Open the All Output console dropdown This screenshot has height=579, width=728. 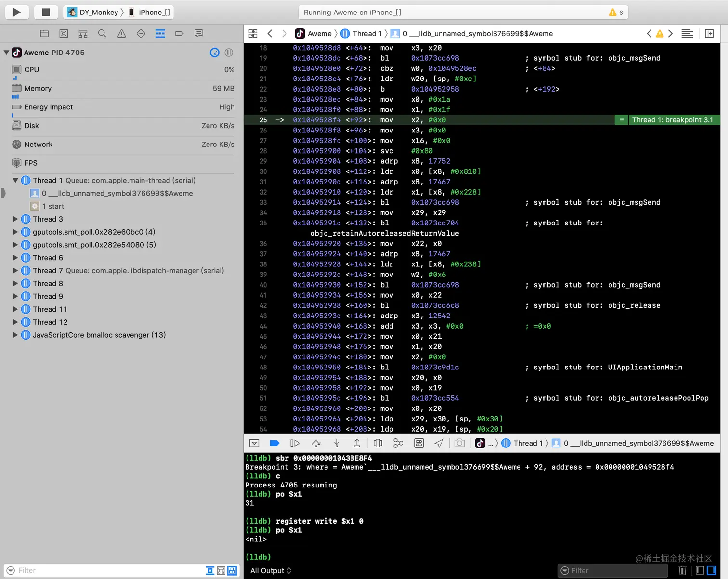pos(271,571)
